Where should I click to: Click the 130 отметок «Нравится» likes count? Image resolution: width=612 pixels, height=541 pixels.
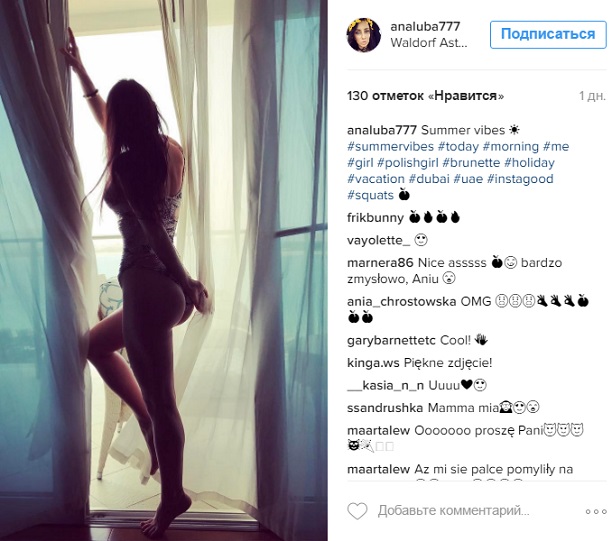pyautogui.click(x=425, y=96)
